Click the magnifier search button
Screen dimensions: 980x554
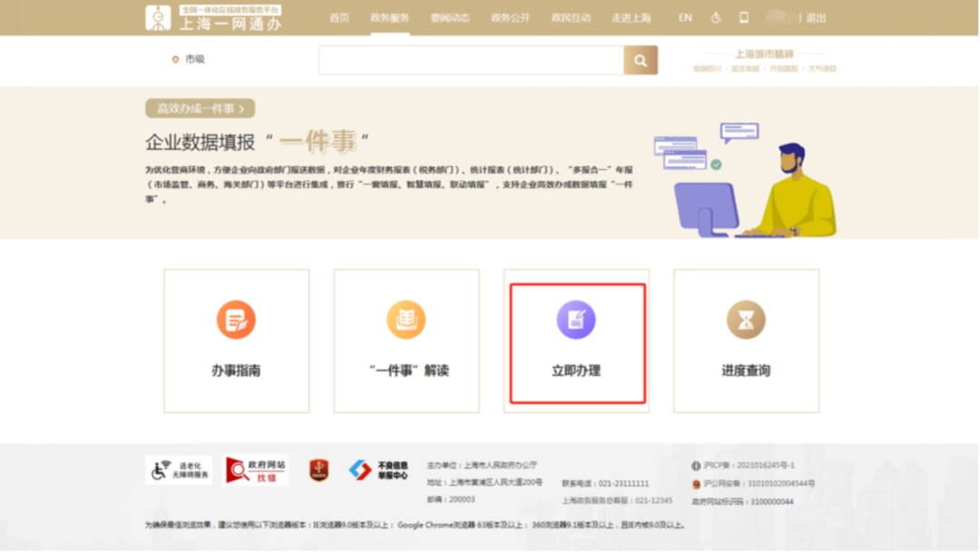[641, 61]
